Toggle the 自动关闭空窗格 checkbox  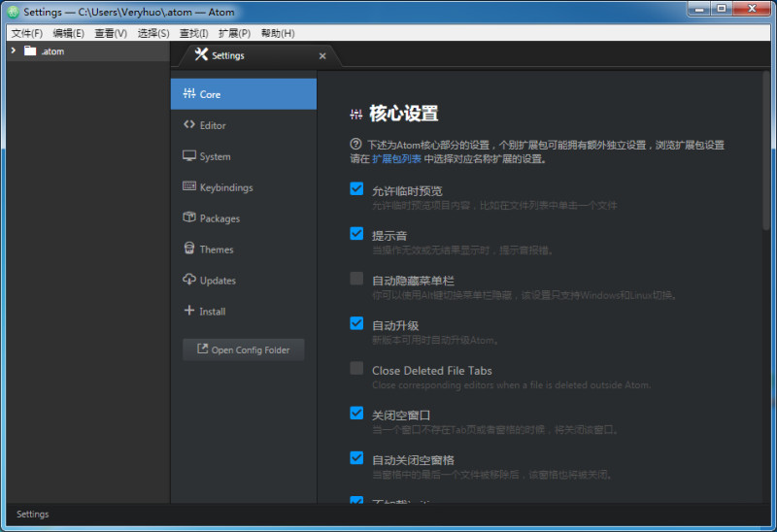[x=356, y=457]
